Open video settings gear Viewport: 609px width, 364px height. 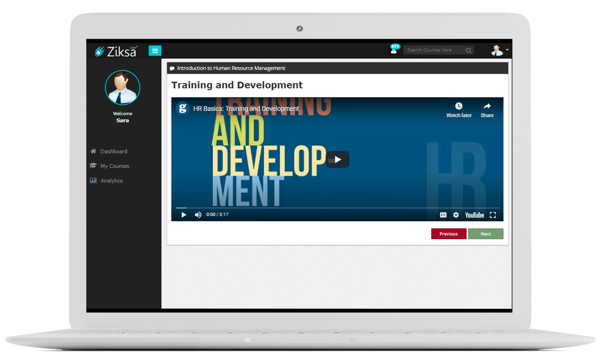(456, 215)
